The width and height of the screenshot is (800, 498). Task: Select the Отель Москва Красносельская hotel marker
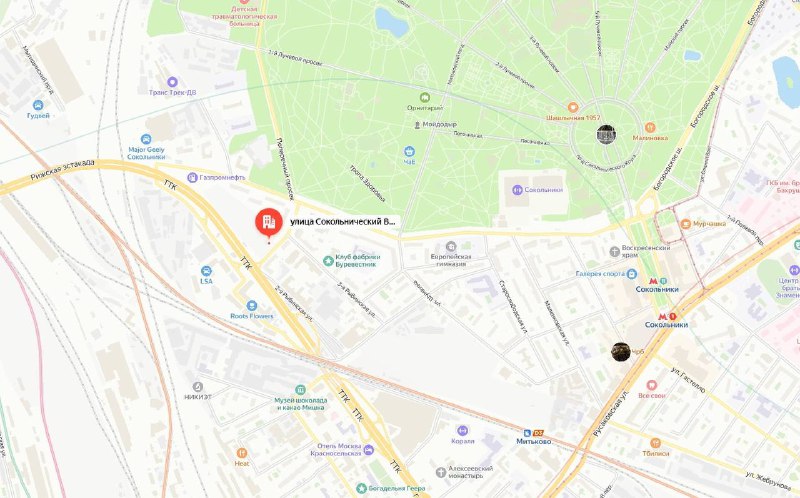pos(368,450)
